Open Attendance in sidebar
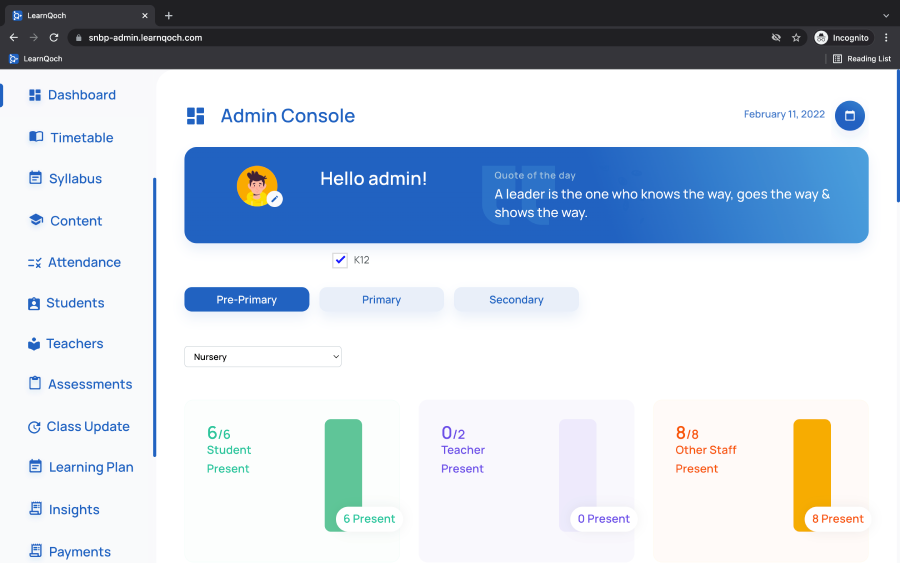 pos(84,262)
